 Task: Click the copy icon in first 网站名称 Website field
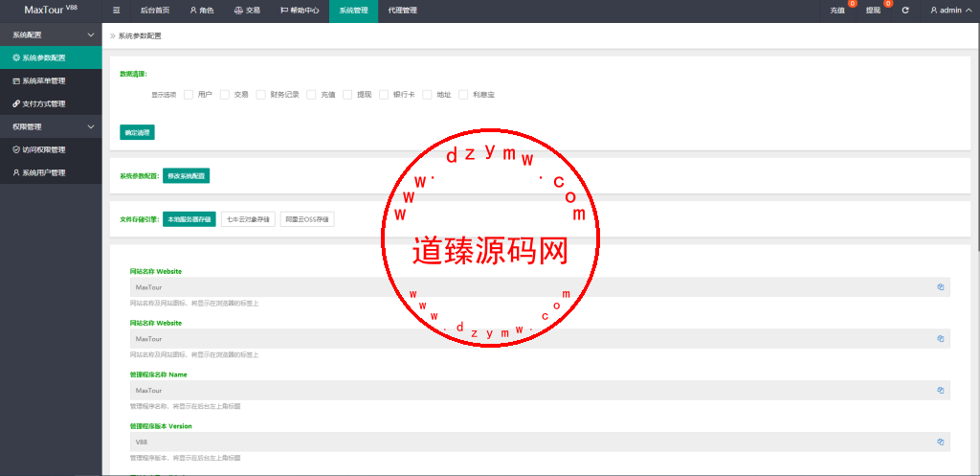coord(940,287)
